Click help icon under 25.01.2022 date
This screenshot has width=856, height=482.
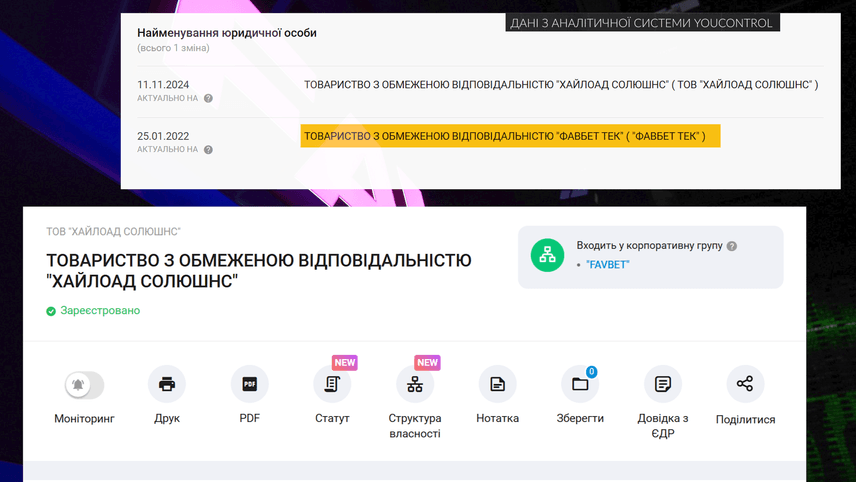coord(208,150)
